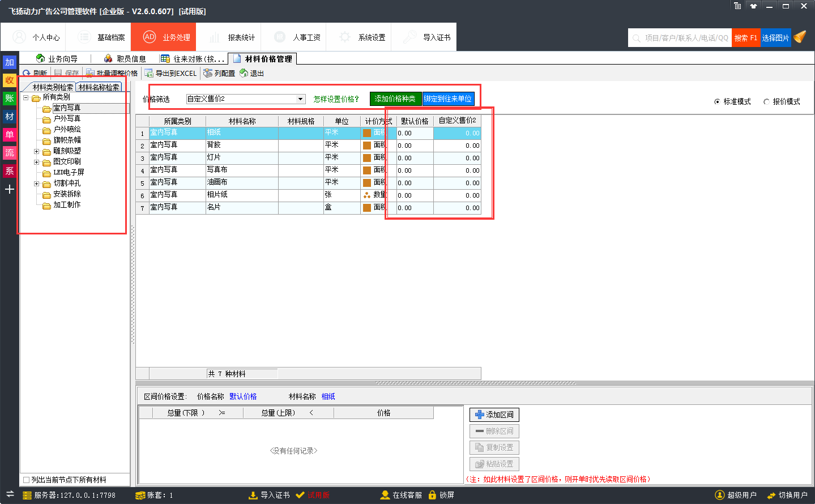Enable 列出当前节点下所有材料 checkbox
This screenshot has height=504, width=815.
point(27,480)
